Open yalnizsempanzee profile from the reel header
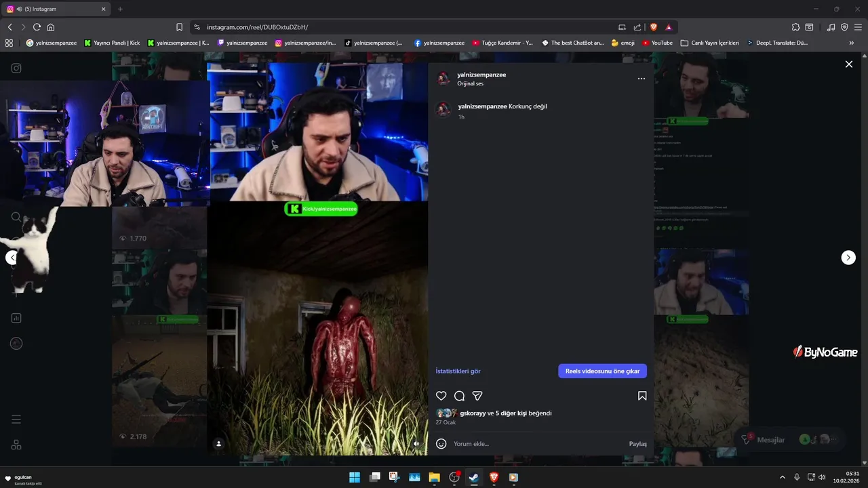 pyautogui.click(x=481, y=75)
